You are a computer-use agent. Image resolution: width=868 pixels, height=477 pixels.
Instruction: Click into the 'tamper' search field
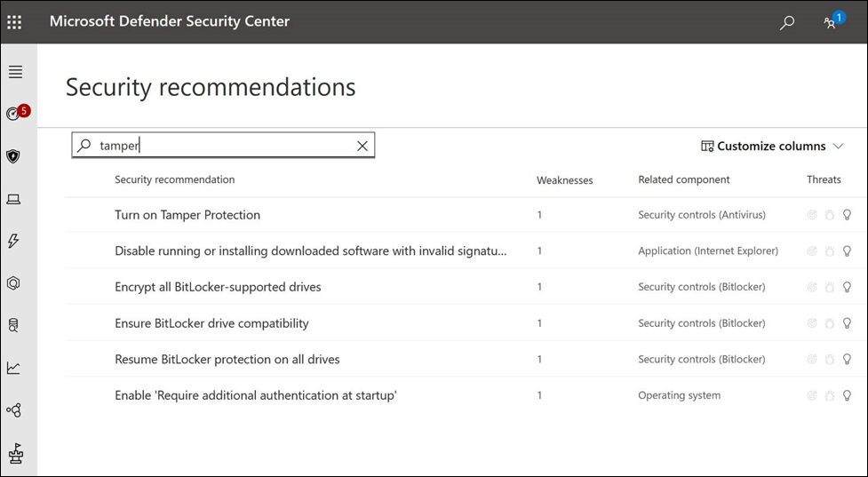223,146
